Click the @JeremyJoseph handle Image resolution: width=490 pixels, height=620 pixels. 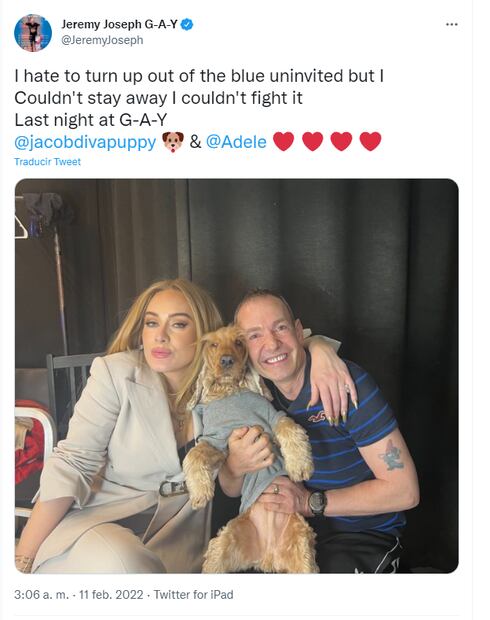[102, 40]
